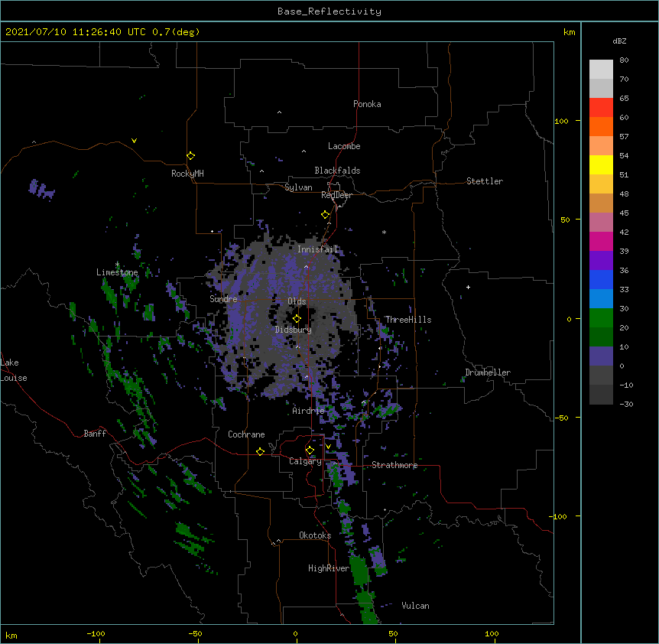Image resolution: width=659 pixels, height=644 pixels.
Task: Click the Olds city label
Action: coord(297,301)
